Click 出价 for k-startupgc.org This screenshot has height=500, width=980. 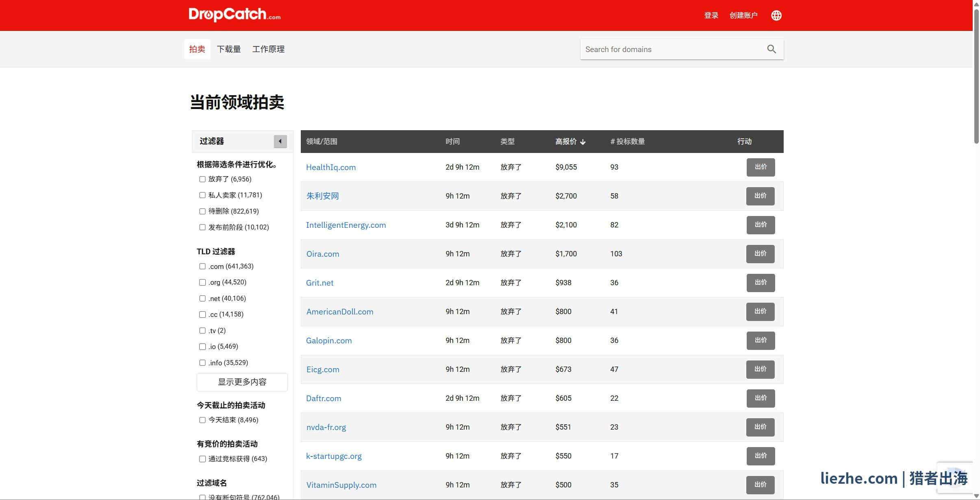(761, 456)
